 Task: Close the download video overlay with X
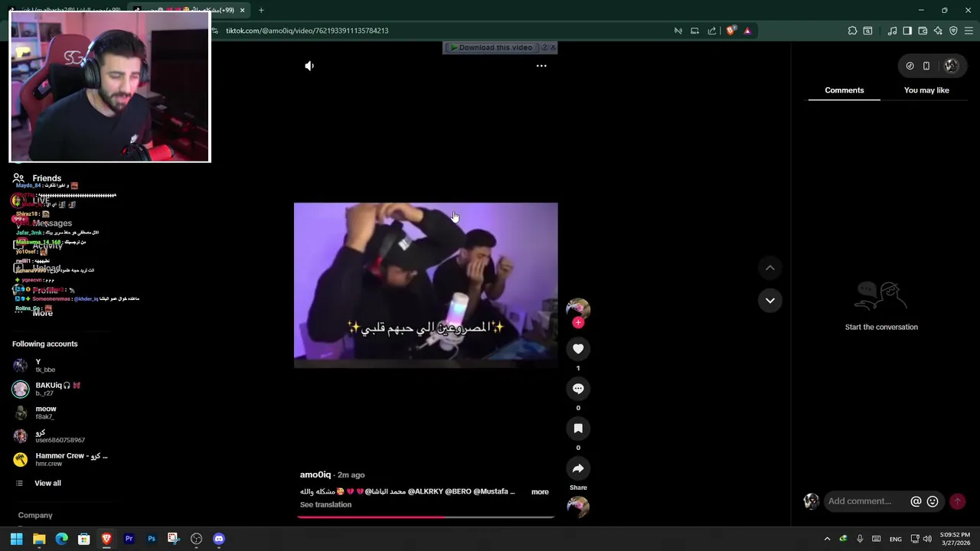[x=553, y=47]
